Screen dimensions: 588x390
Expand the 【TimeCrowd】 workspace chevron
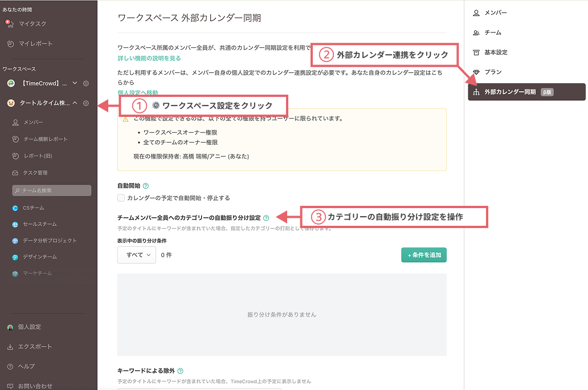point(75,83)
